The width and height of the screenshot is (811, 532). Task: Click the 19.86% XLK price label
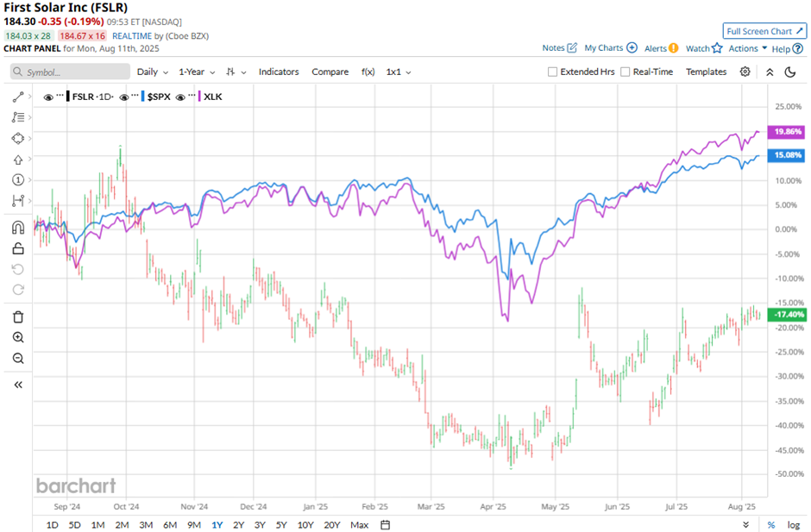pos(786,132)
